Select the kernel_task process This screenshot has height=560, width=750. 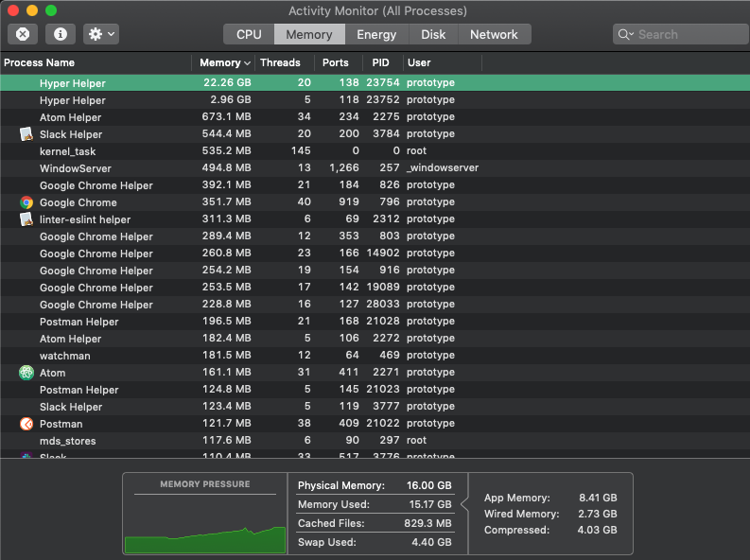pos(375,151)
